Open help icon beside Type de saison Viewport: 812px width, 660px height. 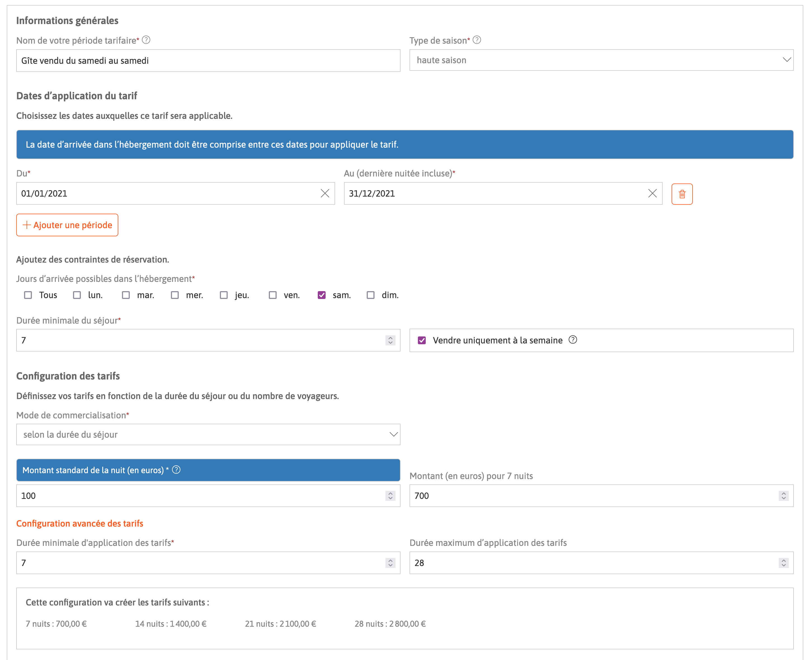[x=477, y=40]
